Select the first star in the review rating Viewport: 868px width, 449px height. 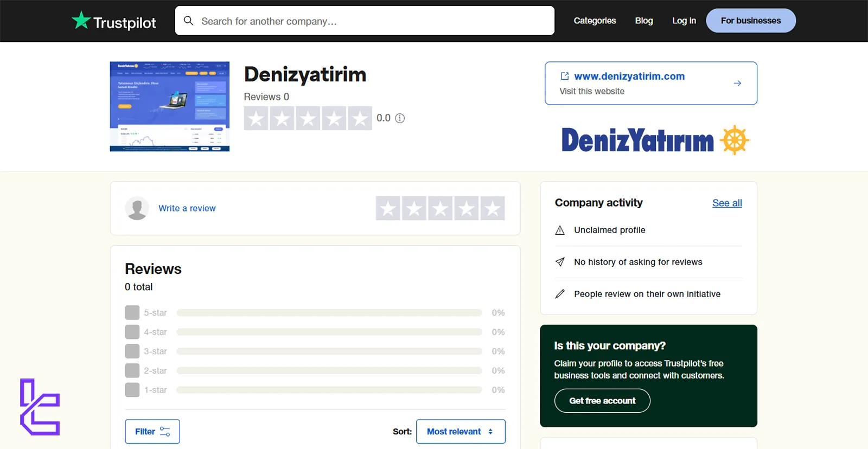[x=388, y=208]
